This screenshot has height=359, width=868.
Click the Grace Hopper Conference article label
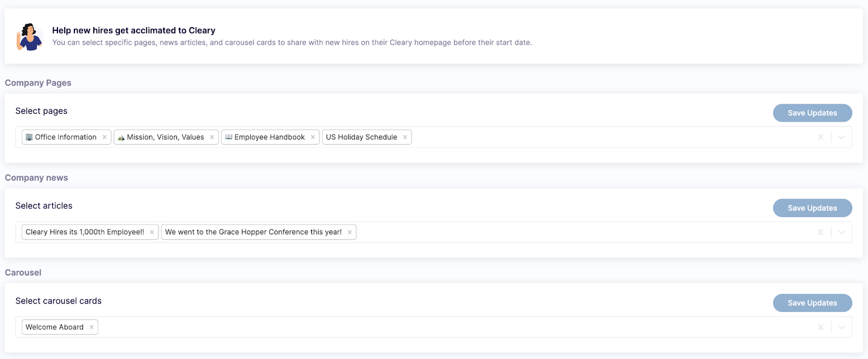[253, 232]
